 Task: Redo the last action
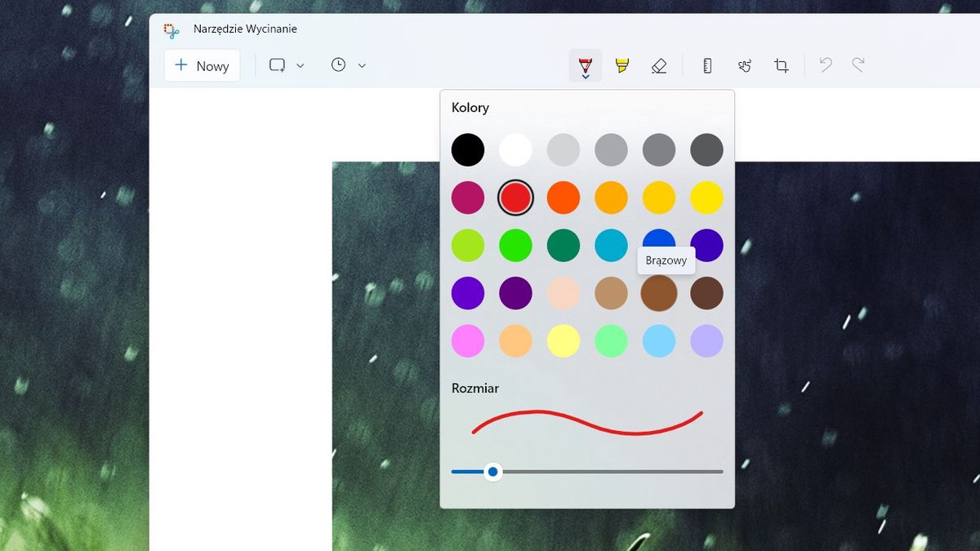pos(858,65)
